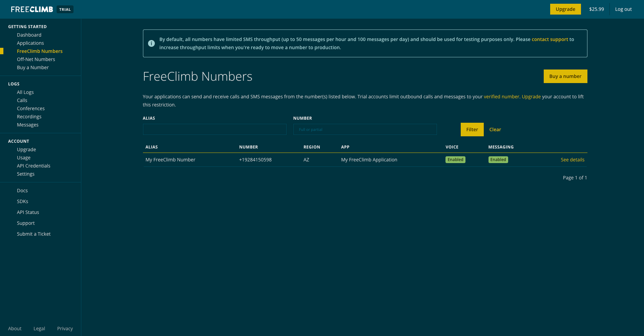View account Usage
Image resolution: width=644 pixels, height=336 pixels.
pyautogui.click(x=24, y=158)
